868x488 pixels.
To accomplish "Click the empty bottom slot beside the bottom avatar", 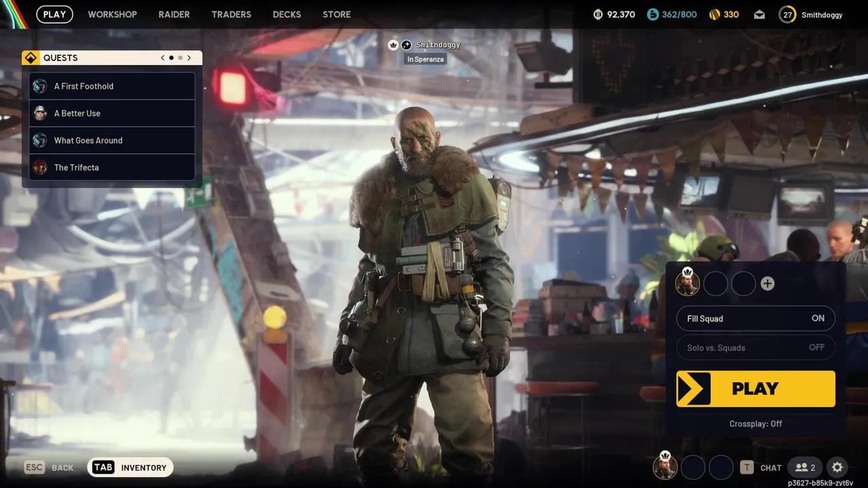I will [x=693, y=467].
